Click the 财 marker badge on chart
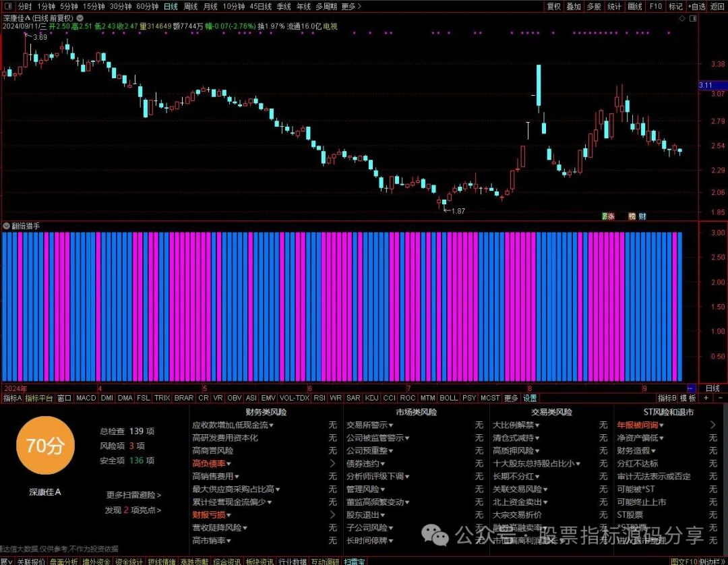Screen dimensions: 728x565 coord(642,216)
